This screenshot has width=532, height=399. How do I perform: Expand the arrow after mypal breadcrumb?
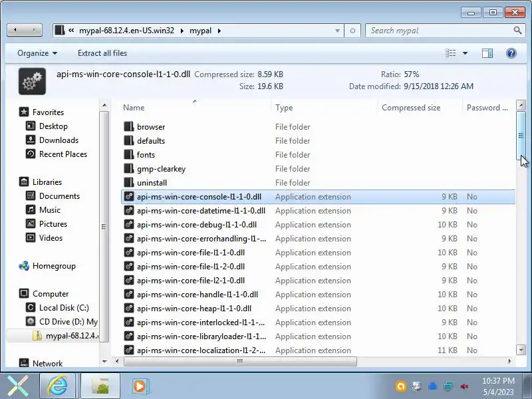click(219, 31)
